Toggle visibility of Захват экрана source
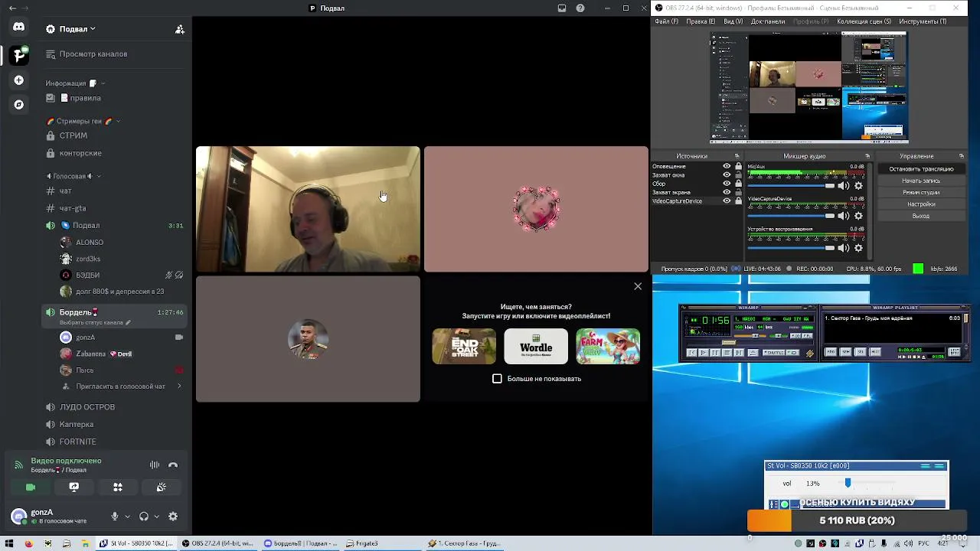The height and width of the screenshot is (551, 980). coord(727,192)
